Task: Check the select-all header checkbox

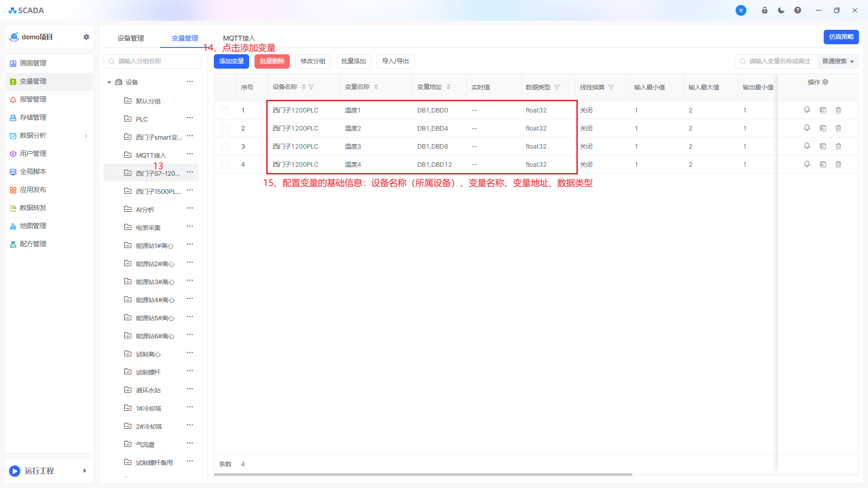Action: (x=224, y=87)
